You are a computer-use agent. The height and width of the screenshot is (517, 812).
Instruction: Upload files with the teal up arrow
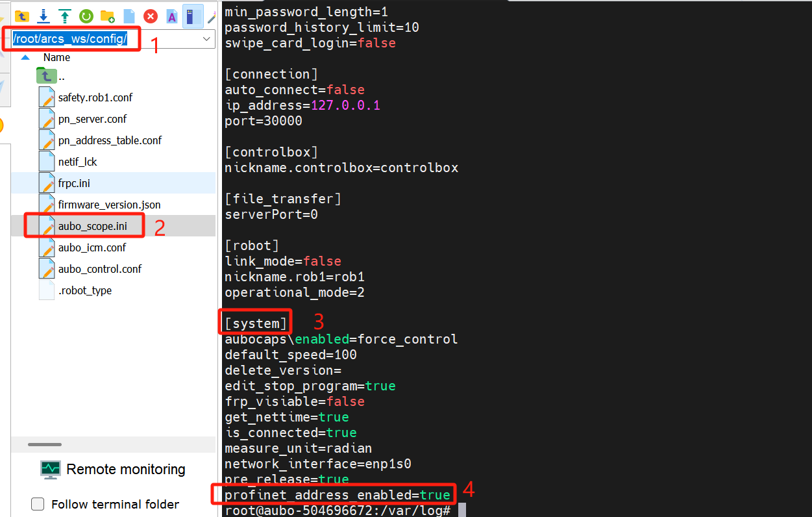(65, 16)
